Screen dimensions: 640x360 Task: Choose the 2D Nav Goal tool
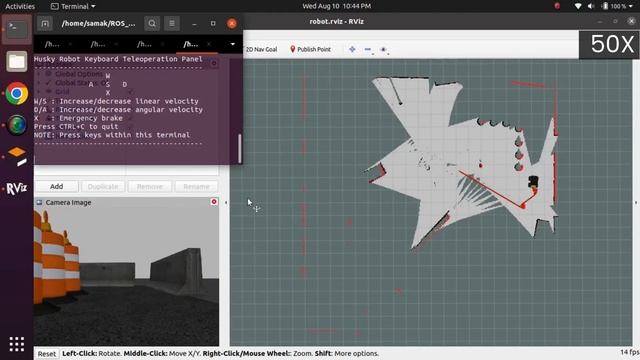coord(261,49)
